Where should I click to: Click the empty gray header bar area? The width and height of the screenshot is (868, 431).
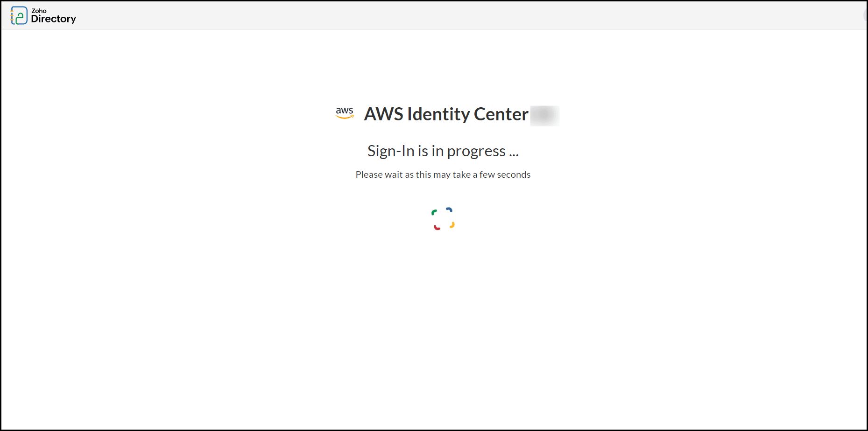pos(467,15)
